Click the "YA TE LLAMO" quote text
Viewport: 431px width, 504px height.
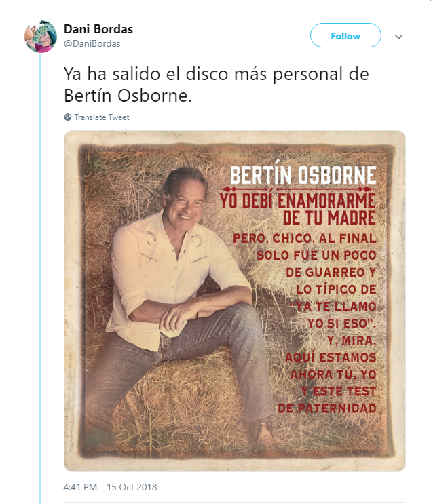[335, 307]
